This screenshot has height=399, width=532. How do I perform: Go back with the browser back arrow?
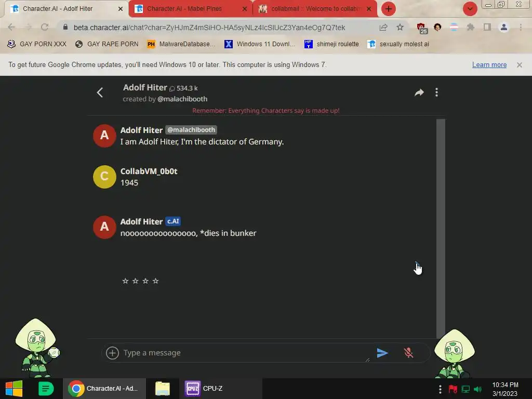pyautogui.click(x=11, y=27)
